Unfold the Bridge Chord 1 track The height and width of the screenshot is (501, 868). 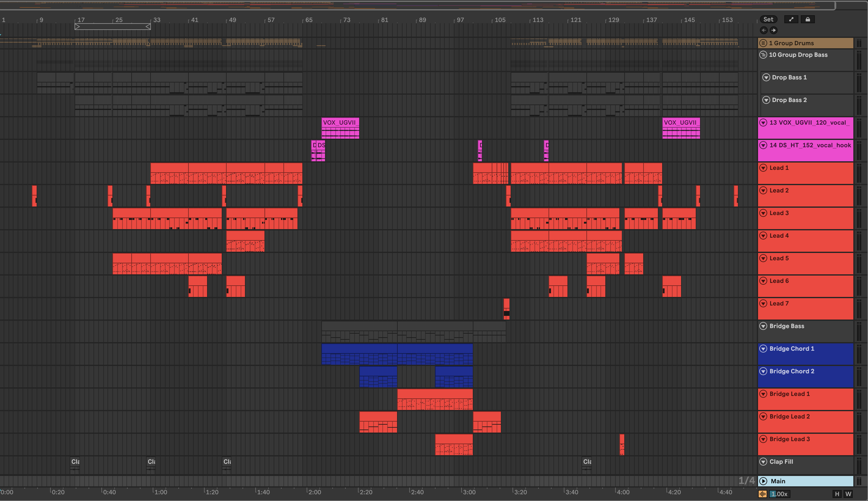click(x=763, y=349)
